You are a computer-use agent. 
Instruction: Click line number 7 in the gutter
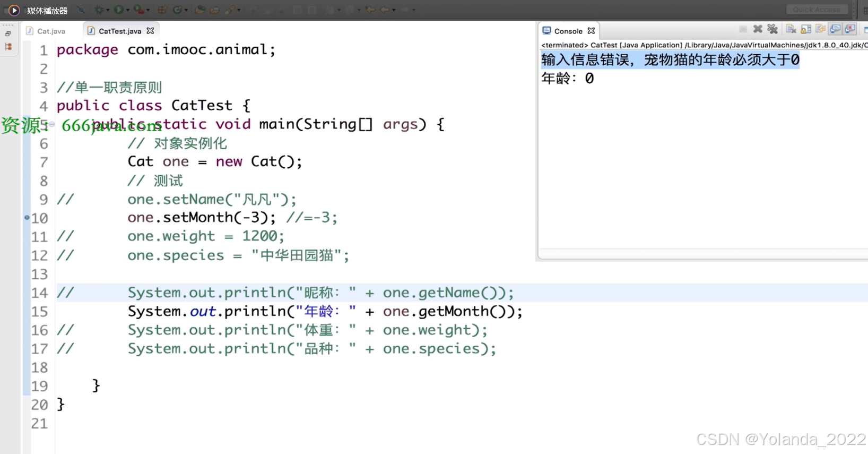pyautogui.click(x=44, y=162)
